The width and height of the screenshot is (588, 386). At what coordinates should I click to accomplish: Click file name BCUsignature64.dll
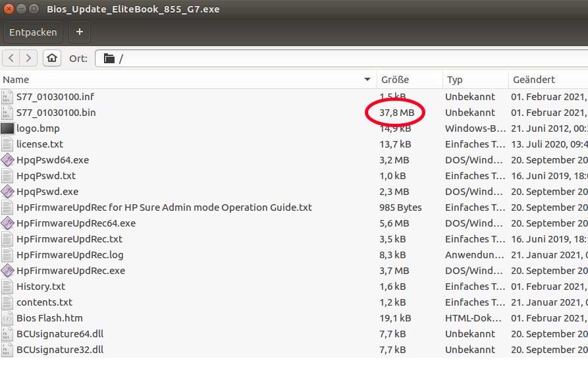[x=60, y=334]
